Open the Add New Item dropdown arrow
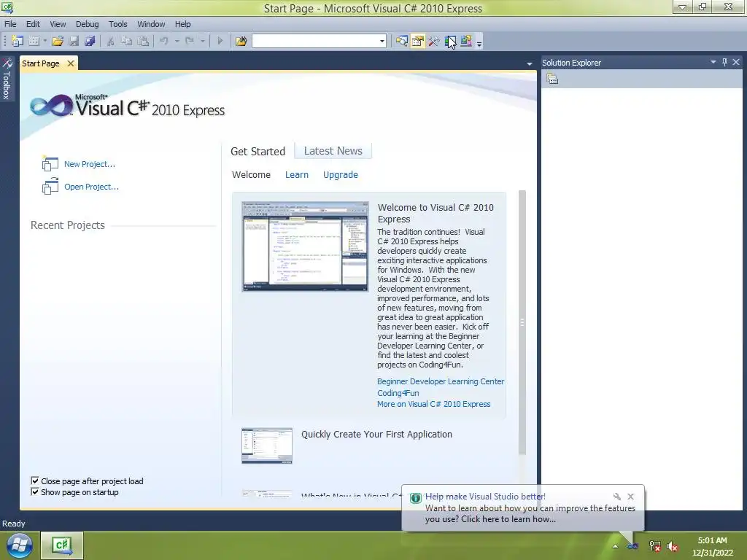747x560 pixels. click(x=44, y=41)
